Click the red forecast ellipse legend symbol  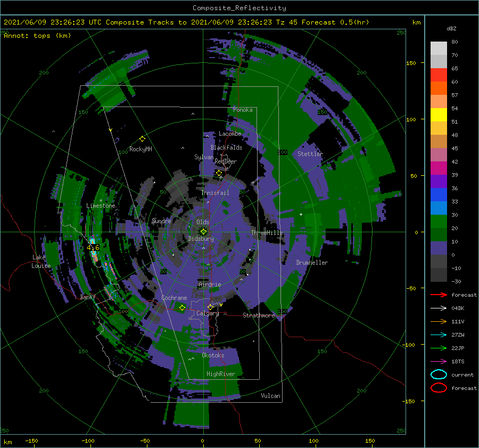[439, 388]
